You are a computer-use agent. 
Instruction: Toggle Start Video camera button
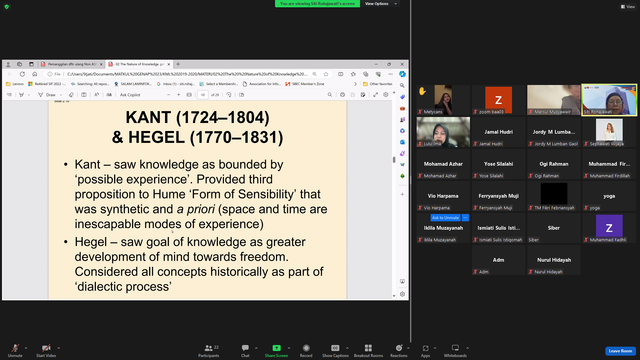coord(46,350)
